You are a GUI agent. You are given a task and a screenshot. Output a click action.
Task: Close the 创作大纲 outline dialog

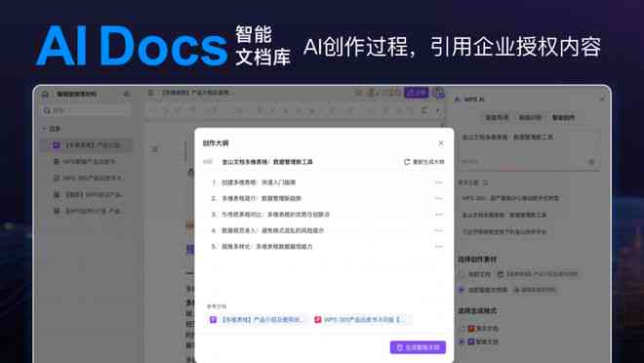pos(441,142)
